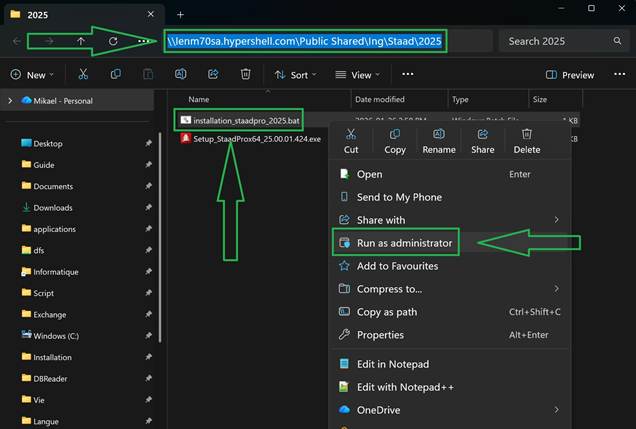
Task: Click the sidebar vertical scrollbar
Action: pos(160,238)
